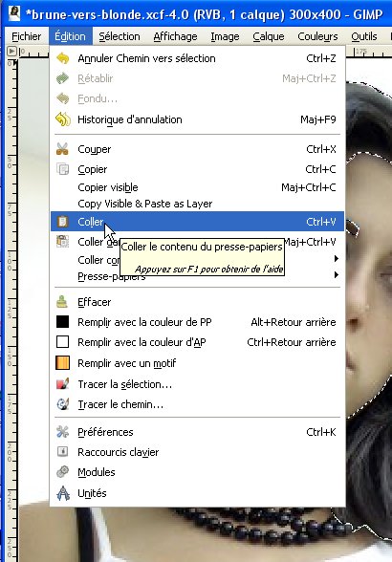
Task: Open the Calque menu
Action: [x=269, y=36]
